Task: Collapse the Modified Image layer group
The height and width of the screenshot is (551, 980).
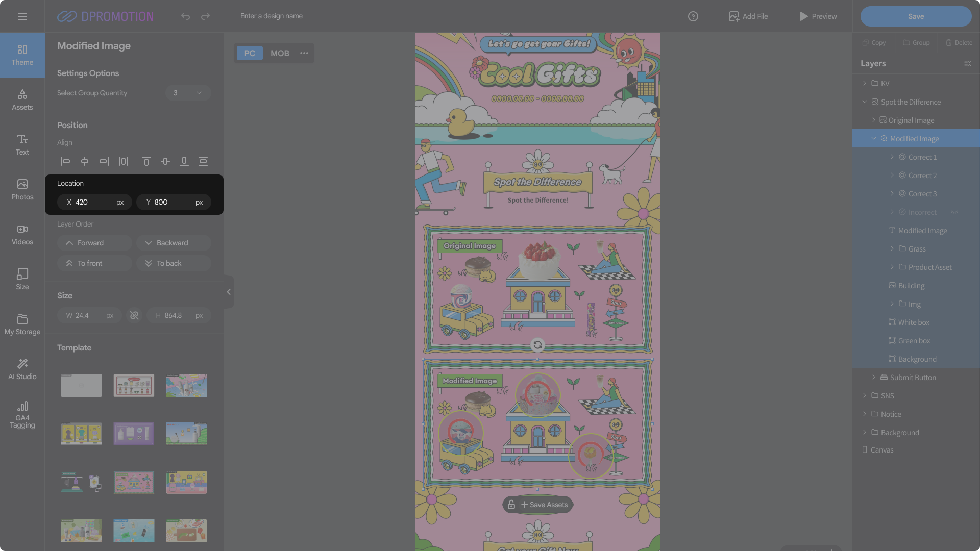Action: [873, 139]
